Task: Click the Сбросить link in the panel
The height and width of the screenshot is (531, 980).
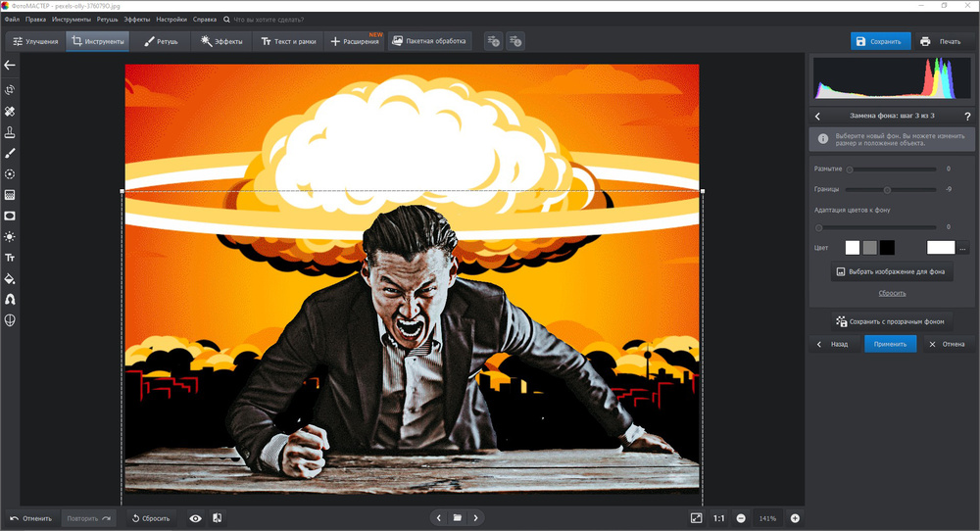Action: coord(892,293)
